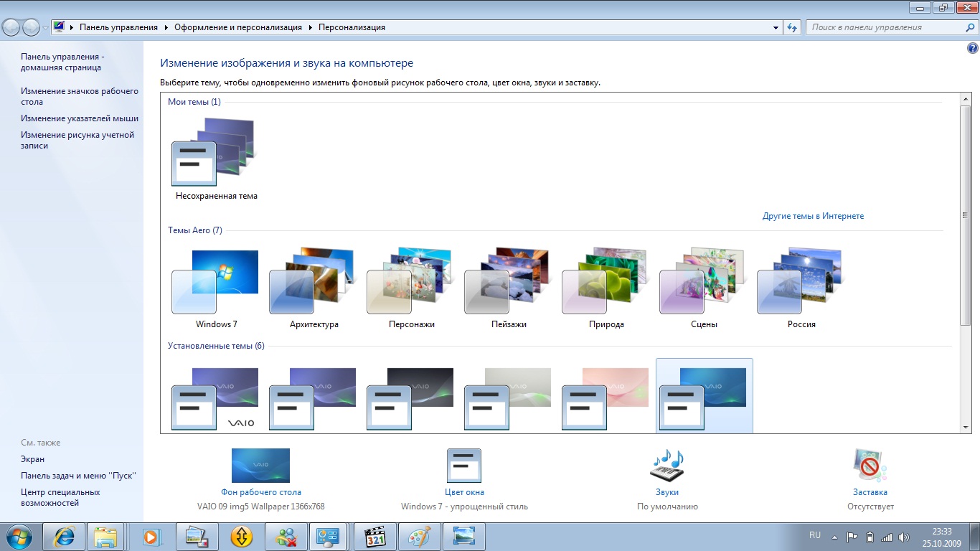
Task: Go to 'Панель управления - домашняя страница'
Action: pyautogui.click(x=61, y=62)
